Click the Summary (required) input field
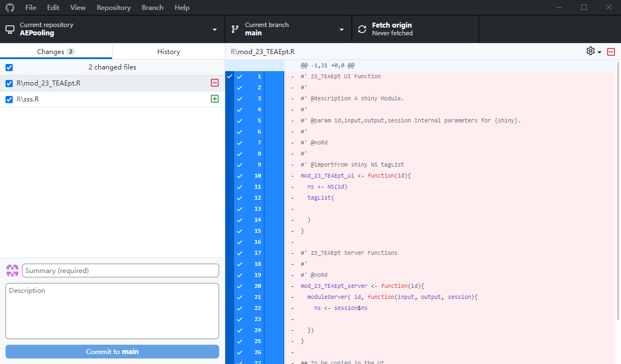The image size is (621, 364). [120, 271]
